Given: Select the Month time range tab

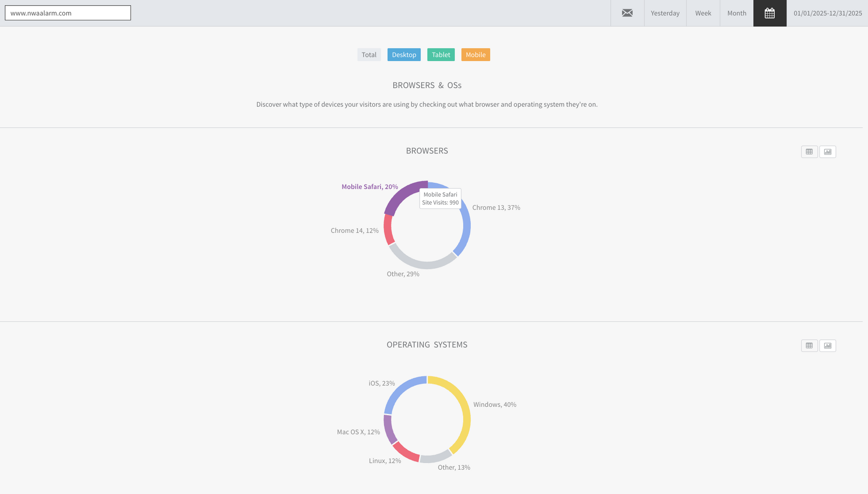Looking at the screenshot, I should pos(736,13).
